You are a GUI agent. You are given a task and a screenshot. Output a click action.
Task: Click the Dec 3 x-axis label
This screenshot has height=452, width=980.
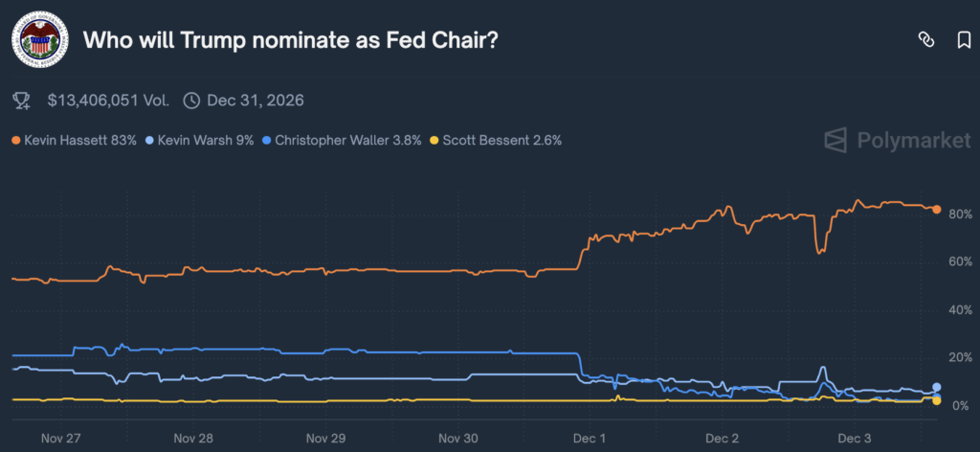[x=854, y=437]
